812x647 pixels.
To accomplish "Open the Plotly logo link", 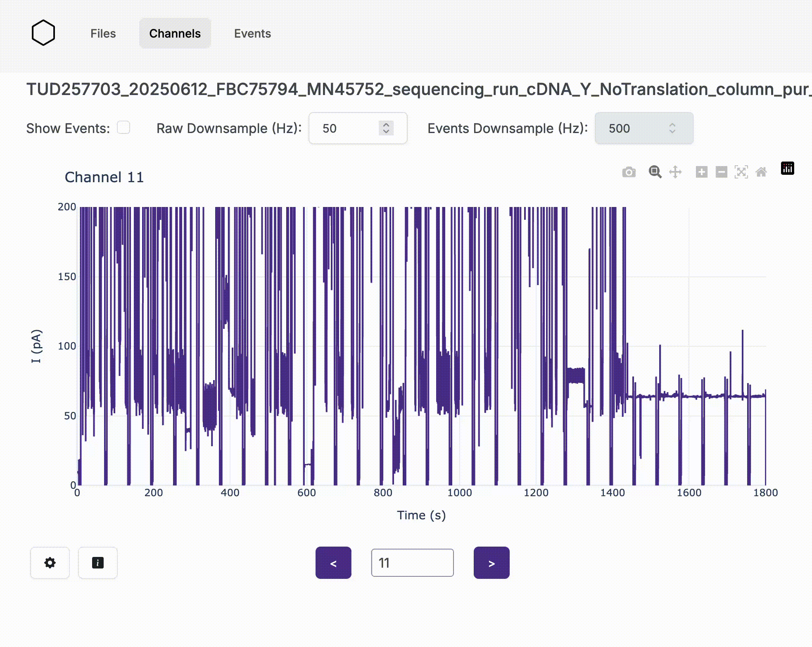I will pyautogui.click(x=787, y=168).
